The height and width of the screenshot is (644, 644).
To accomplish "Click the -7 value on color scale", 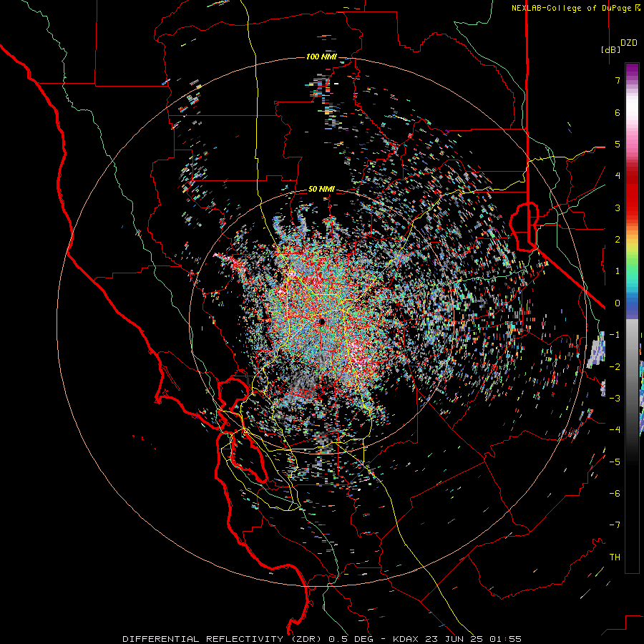I will tap(615, 525).
